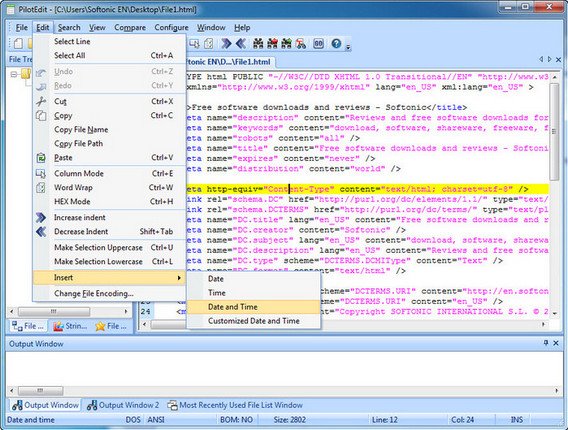Click the INS indicator in status bar

point(517,419)
